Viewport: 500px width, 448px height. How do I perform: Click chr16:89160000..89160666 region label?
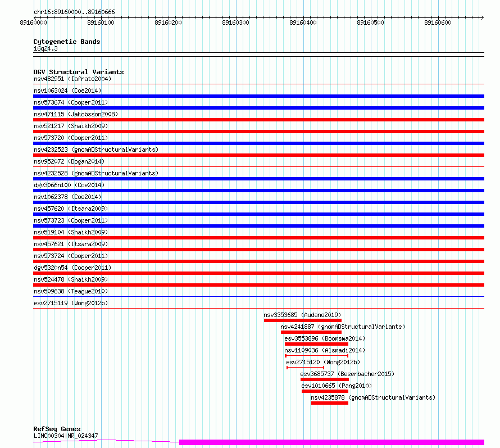pyautogui.click(x=74, y=12)
